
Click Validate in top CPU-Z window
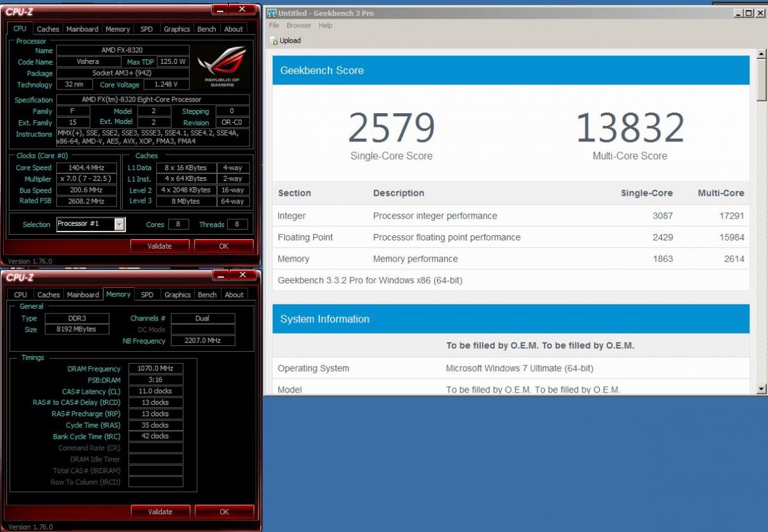coord(160,246)
